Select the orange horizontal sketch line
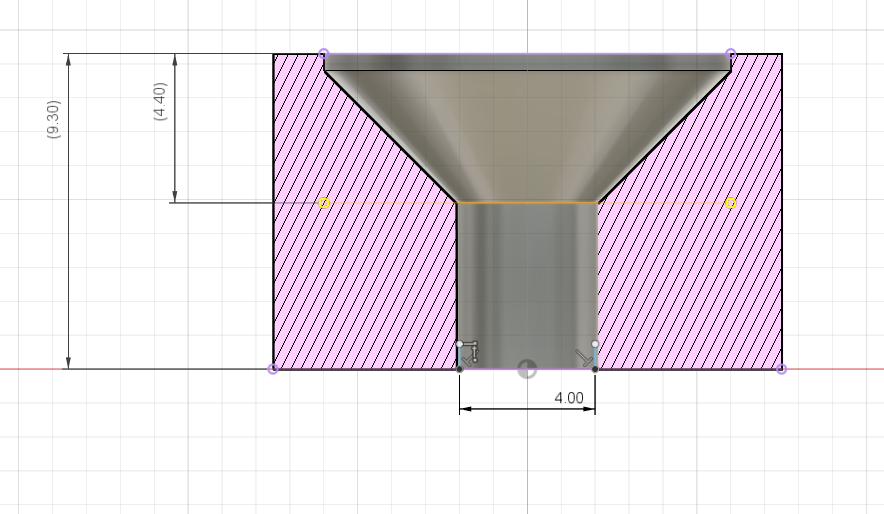This screenshot has height=514, width=884. pyautogui.click(x=527, y=202)
